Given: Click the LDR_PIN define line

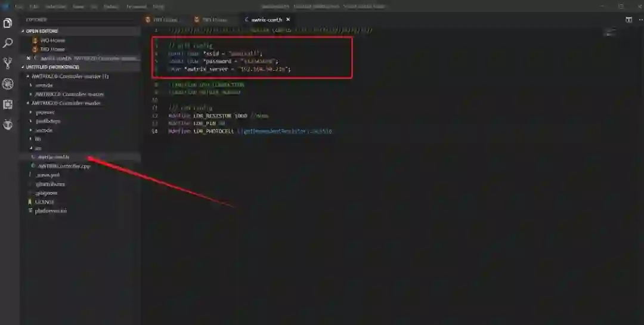Looking at the screenshot, I should 196,123.
